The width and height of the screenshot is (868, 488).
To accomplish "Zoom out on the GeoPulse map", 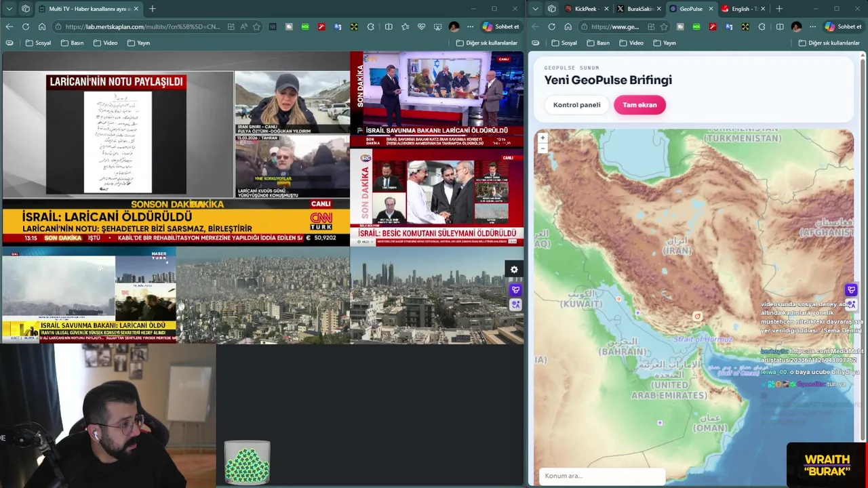I will coord(542,148).
